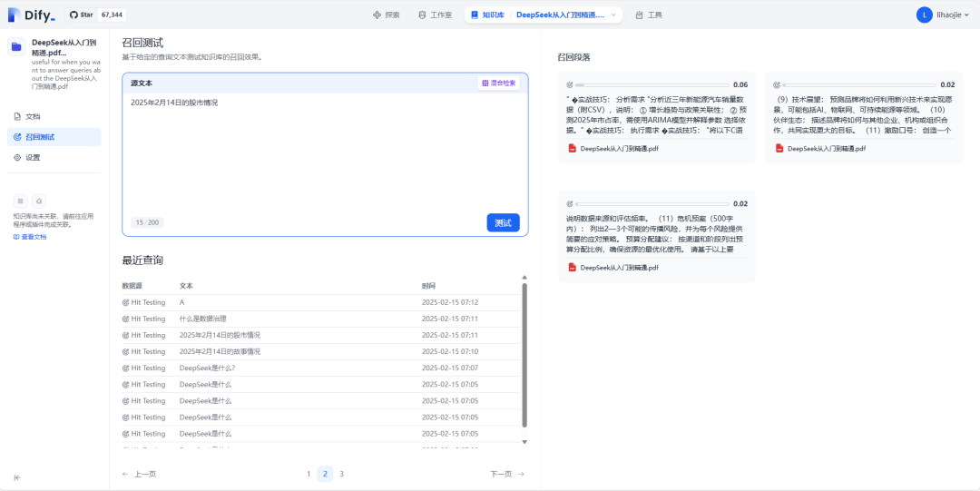Screen dimensions: 980x491
Task: Click the score bar of the 危机预案 segment
Action: [x=652, y=204]
